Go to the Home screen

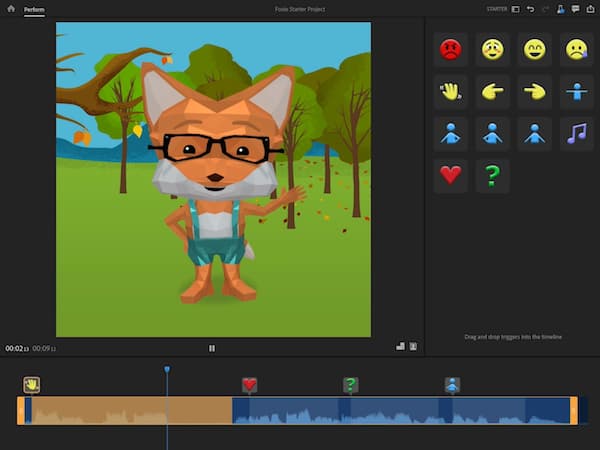coord(11,8)
